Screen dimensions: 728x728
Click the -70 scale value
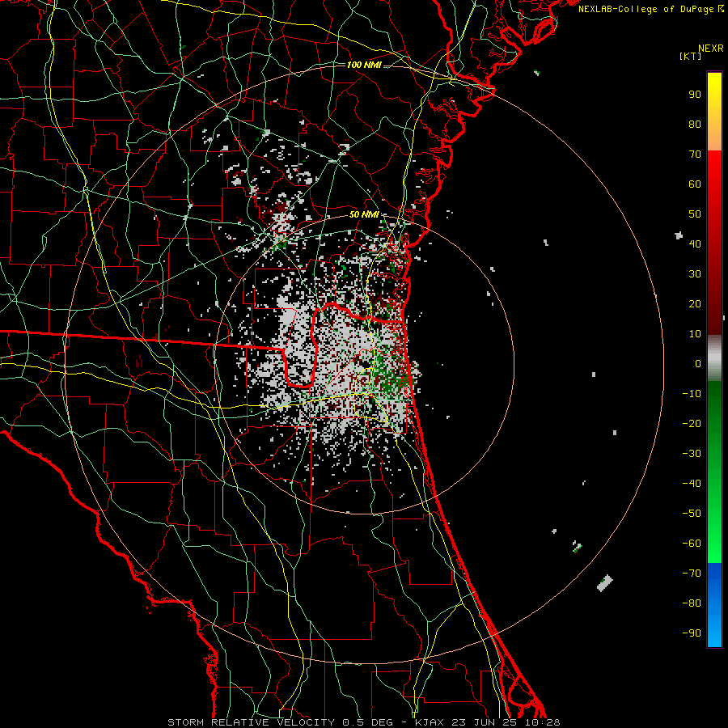click(692, 573)
